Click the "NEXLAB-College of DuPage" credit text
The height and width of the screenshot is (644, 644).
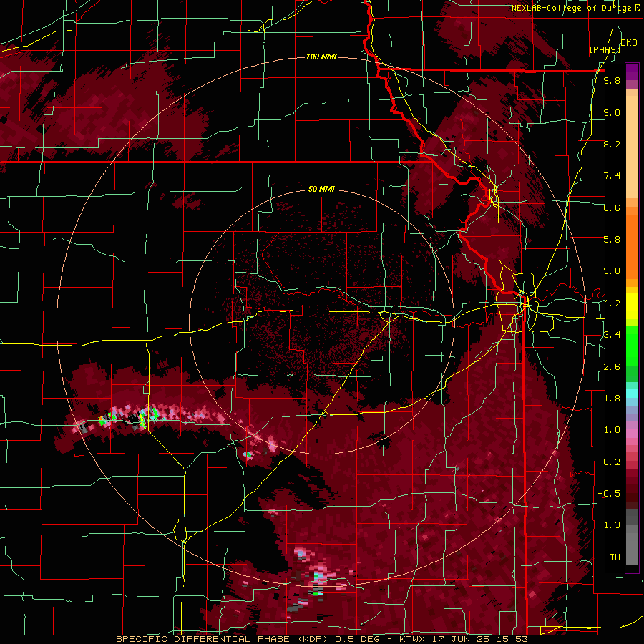point(571,8)
